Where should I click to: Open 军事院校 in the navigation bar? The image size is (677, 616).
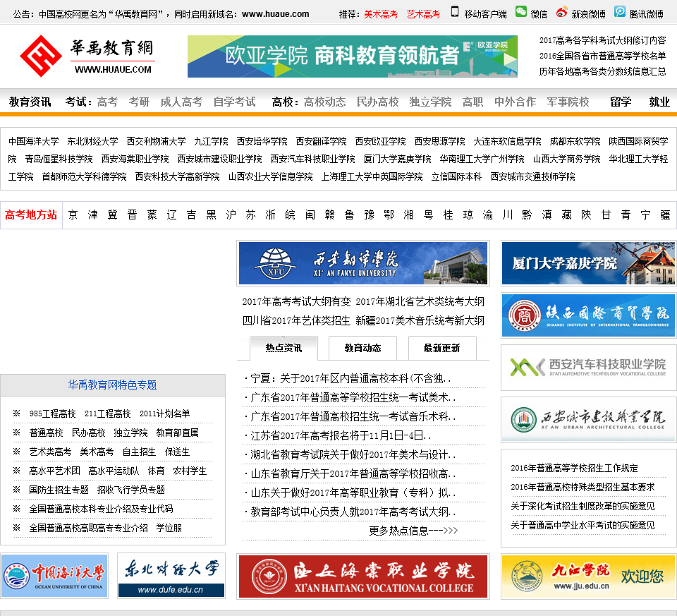pos(568,102)
